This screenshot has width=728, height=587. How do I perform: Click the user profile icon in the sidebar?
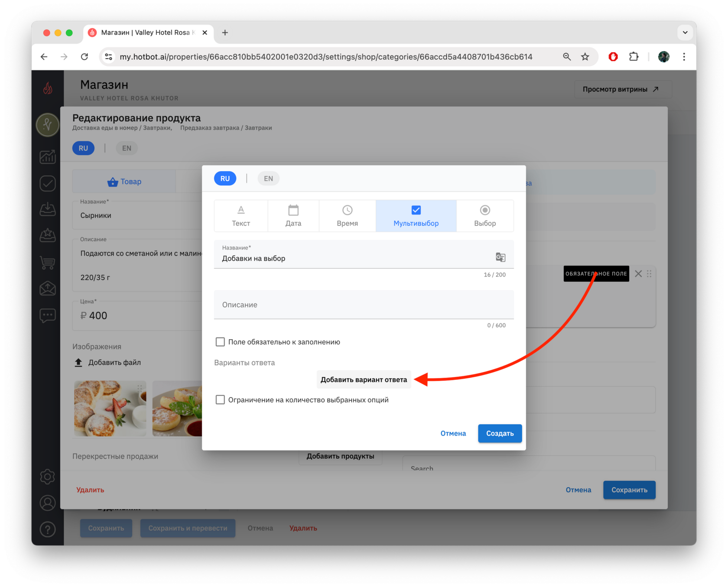pos(48,503)
